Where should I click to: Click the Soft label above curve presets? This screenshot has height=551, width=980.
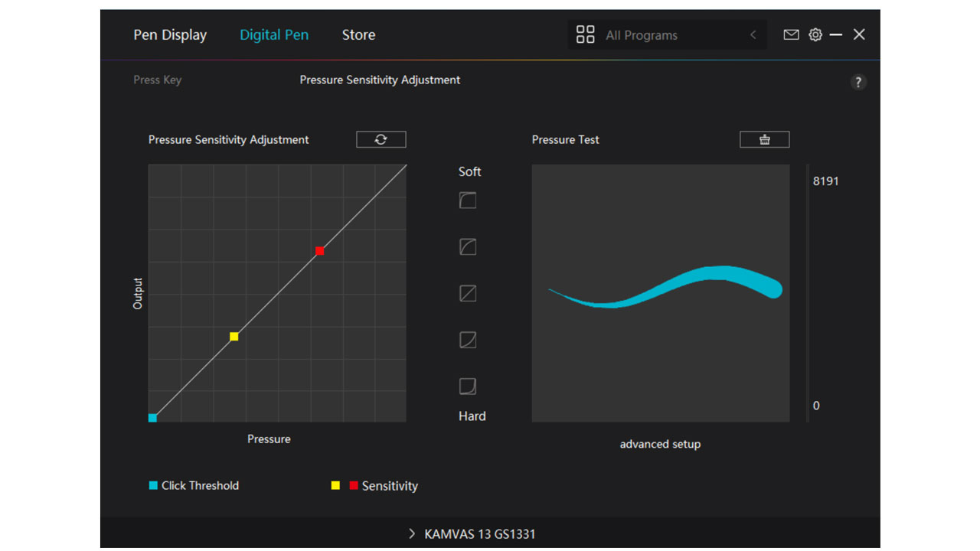[x=470, y=171]
